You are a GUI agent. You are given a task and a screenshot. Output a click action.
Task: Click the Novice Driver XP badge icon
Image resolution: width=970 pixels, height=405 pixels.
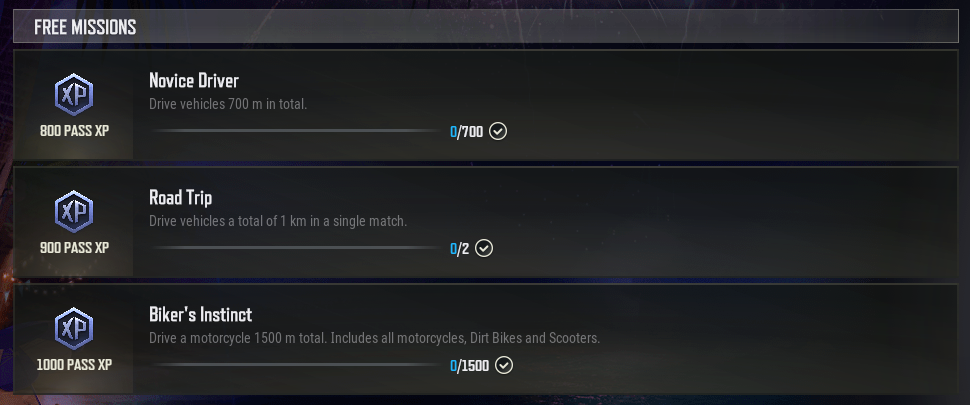74,95
